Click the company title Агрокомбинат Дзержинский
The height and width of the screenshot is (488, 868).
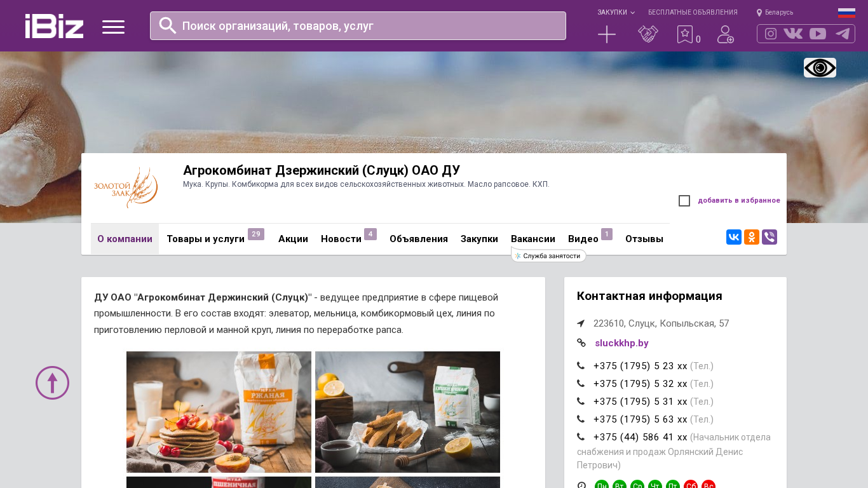tap(322, 170)
